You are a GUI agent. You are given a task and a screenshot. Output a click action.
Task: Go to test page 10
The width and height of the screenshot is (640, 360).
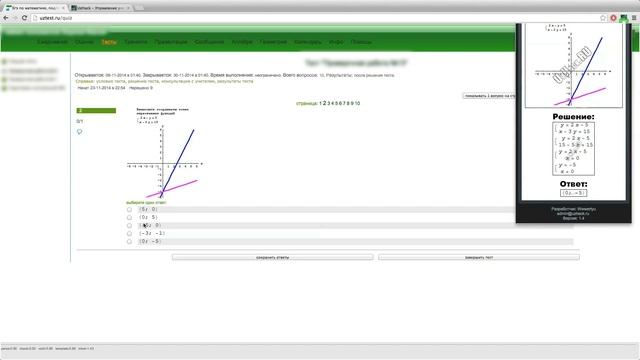point(358,103)
